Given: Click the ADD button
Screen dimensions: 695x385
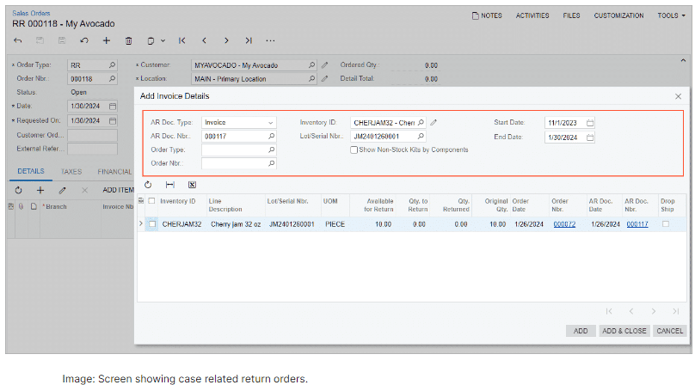Looking at the screenshot, I should click(x=581, y=331).
